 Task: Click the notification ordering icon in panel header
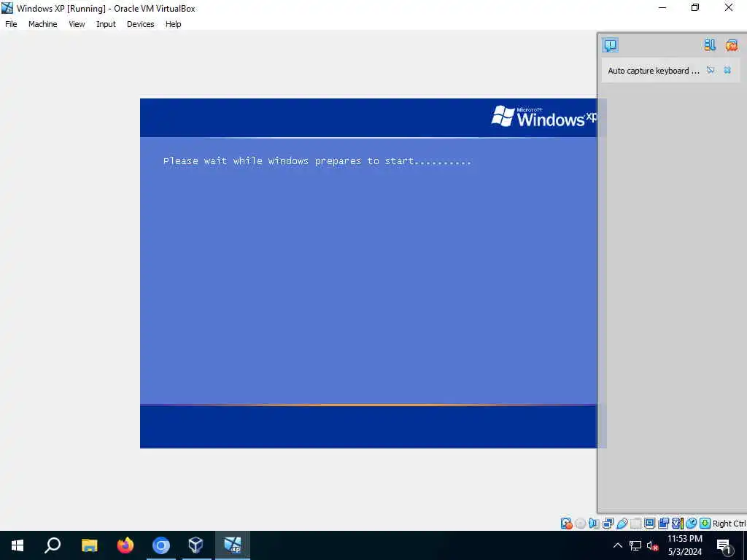(710, 44)
